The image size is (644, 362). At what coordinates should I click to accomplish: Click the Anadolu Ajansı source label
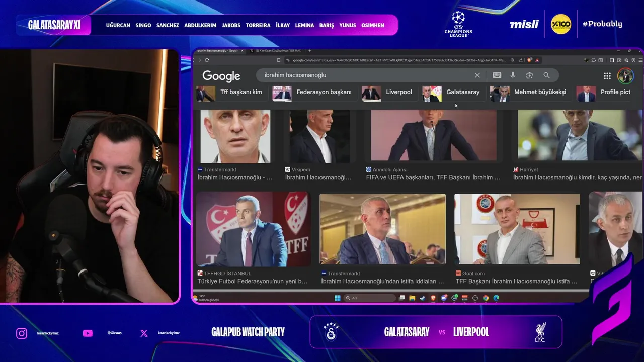pos(390,170)
